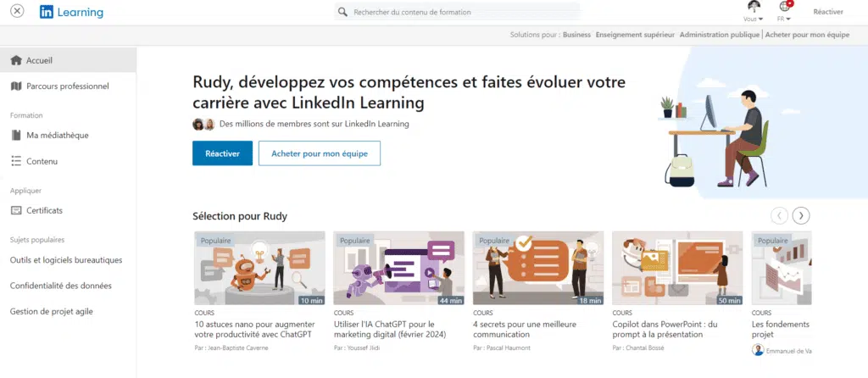Image resolution: width=868 pixels, height=378 pixels.
Task: Open the Enseignement supérieur link
Action: pos(635,36)
